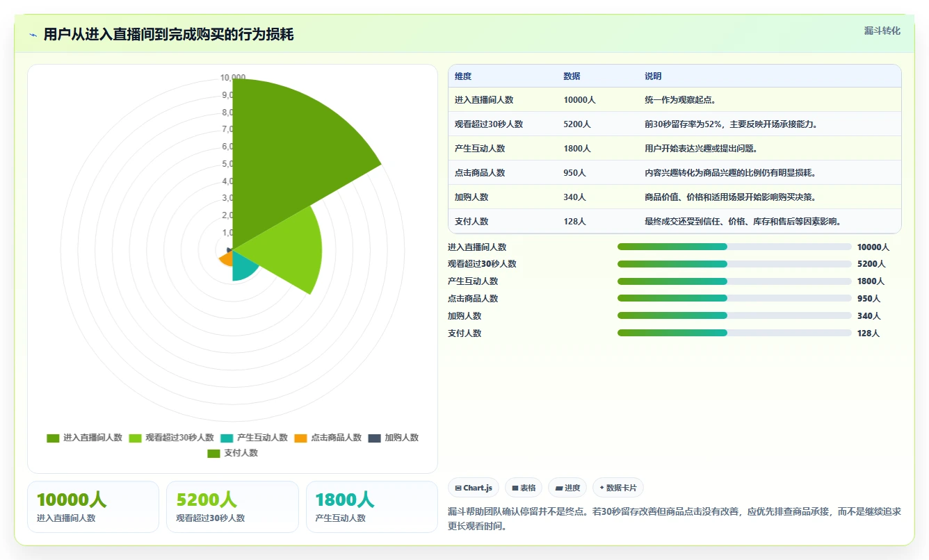Toggle the 加购人数 legend swatch
The width and height of the screenshot is (929, 560).
374,438
